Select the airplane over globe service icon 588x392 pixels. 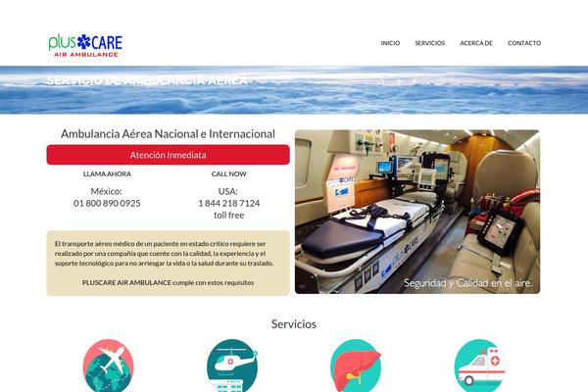coord(108,366)
